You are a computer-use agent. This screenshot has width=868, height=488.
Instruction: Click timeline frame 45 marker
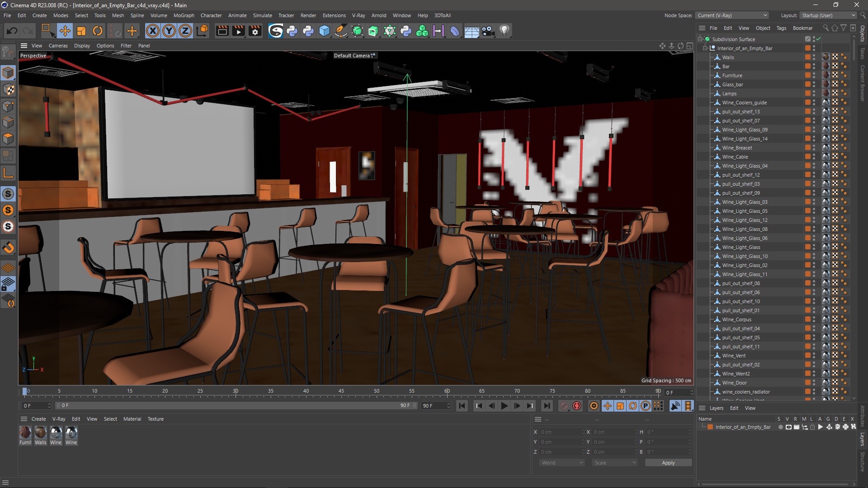click(x=341, y=391)
